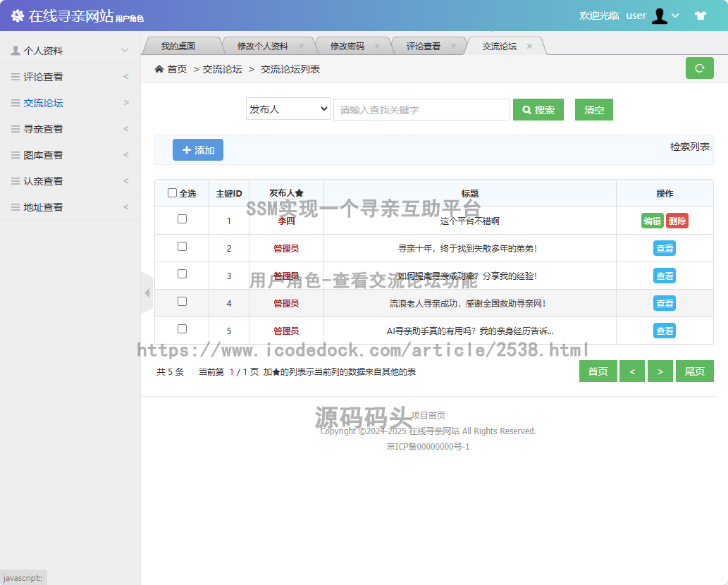728x585 pixels.
Task: Click 交流论坛 breadcrumb link
Action: (x=222, y=69)
